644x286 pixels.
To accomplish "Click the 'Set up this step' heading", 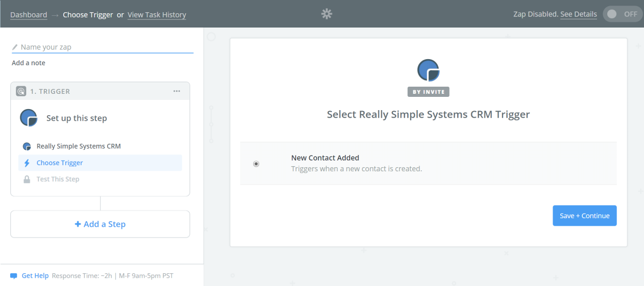I will click(77, 118).
